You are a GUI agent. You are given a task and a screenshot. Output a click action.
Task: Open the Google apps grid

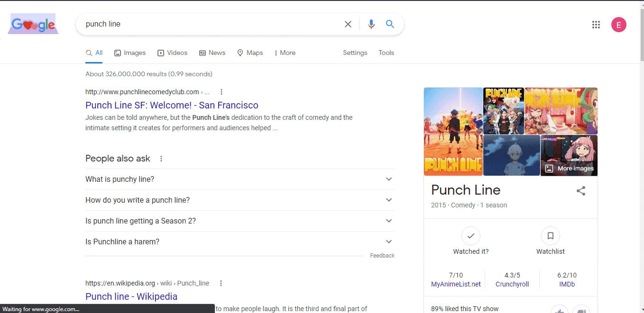point(596,25)
